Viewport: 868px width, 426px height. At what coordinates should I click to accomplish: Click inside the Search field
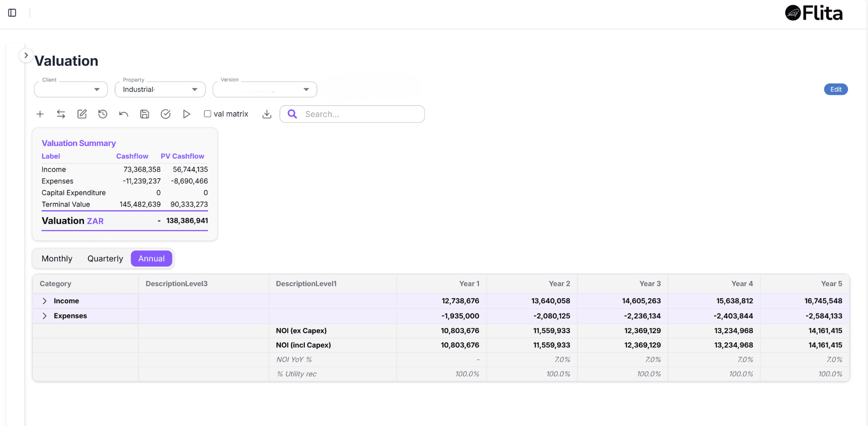pos(352,113)
